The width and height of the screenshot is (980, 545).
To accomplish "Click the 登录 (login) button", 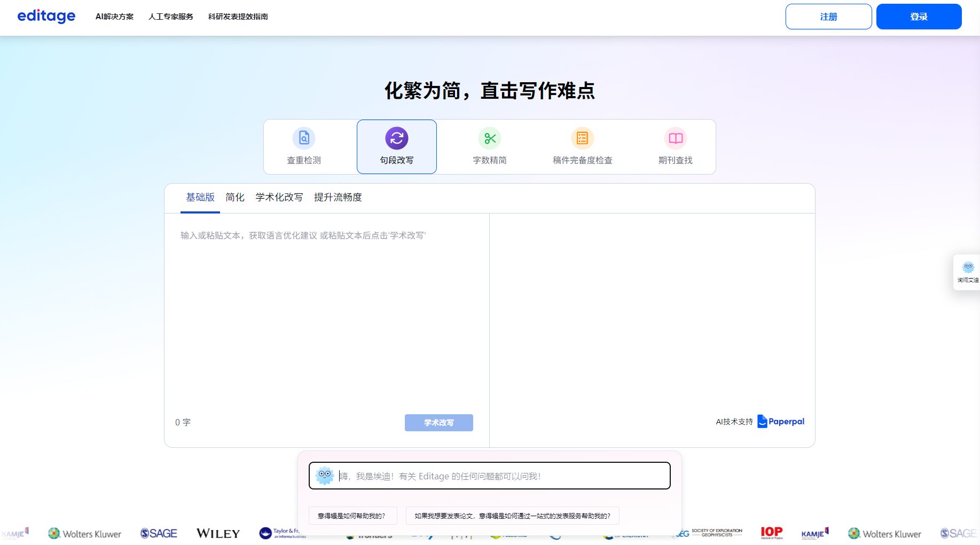I will pyautogui.click(x=918, y=17).
